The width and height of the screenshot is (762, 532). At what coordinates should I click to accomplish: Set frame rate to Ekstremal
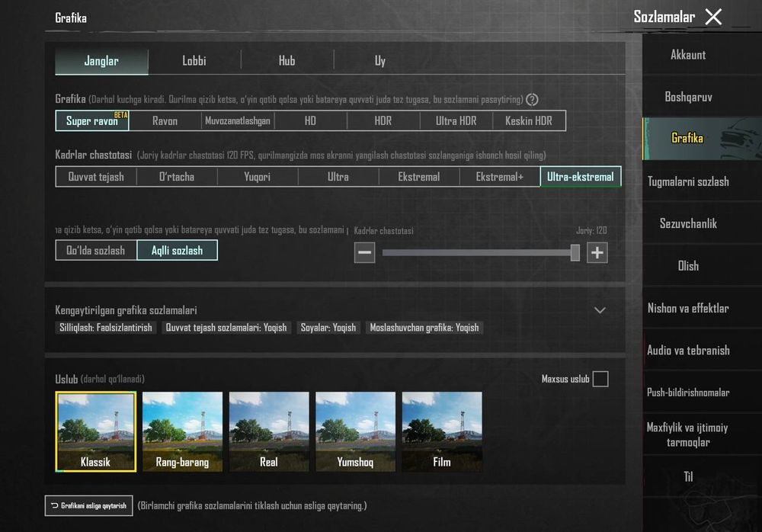(x=419, y=177)
